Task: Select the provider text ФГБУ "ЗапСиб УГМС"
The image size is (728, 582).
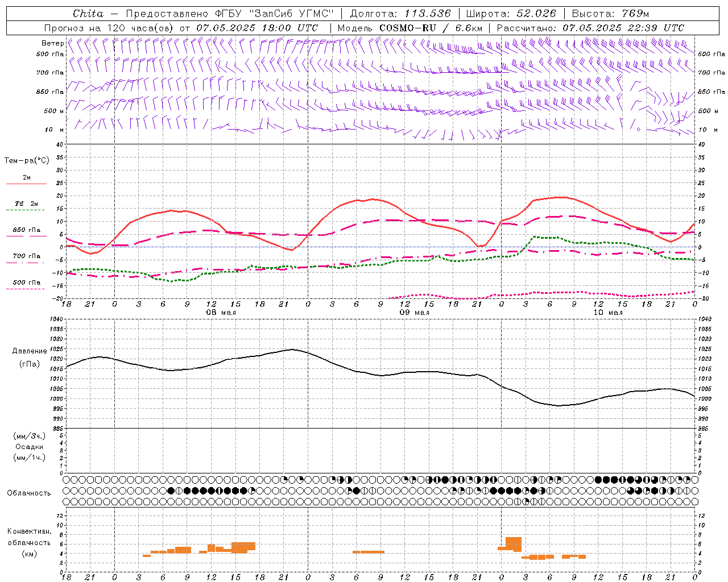Action: 275,14
